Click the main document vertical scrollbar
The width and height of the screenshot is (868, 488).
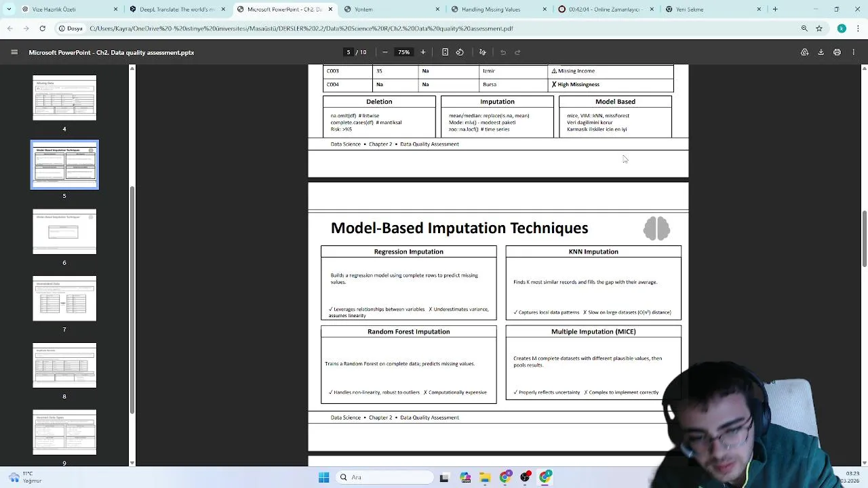pyautogui.click(x=864, y=239)
